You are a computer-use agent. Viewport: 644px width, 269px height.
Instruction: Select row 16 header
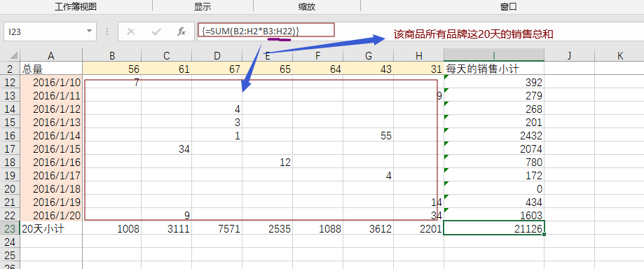10,135
